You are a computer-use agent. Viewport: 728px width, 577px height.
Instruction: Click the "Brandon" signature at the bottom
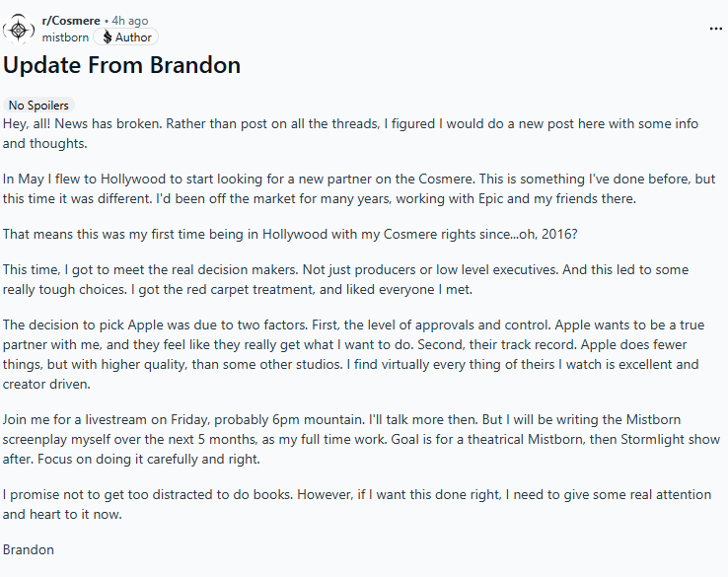(x=29, y=549)
